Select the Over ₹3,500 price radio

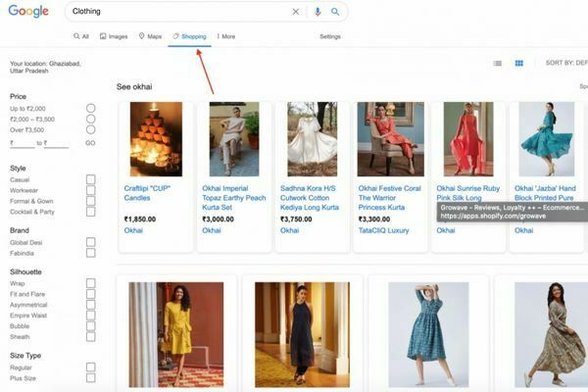(x=91, y=129)
